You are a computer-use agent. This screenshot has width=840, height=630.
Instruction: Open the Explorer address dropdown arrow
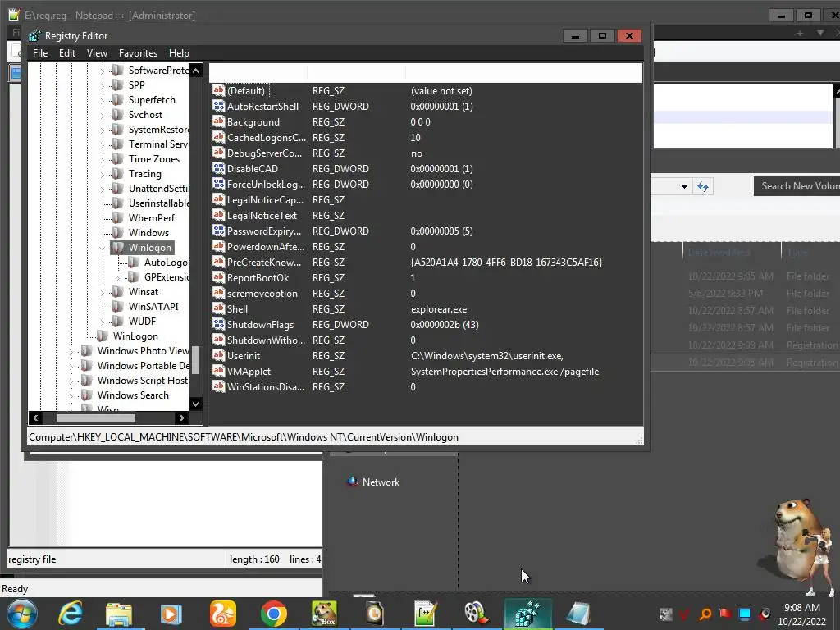(684, 187)
